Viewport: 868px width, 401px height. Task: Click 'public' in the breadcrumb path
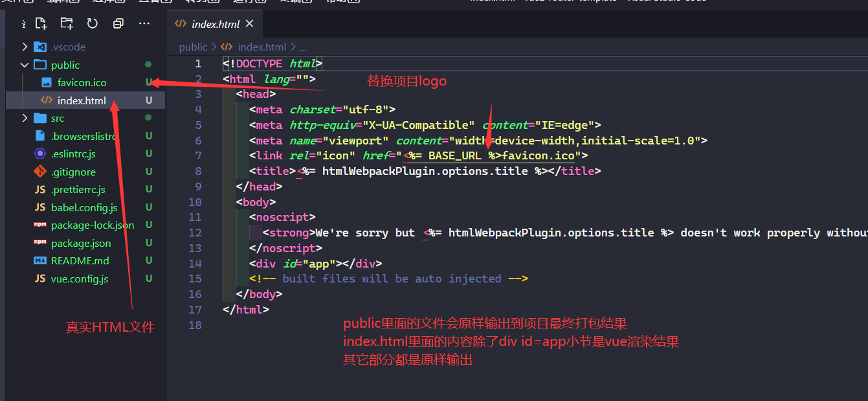193,47
